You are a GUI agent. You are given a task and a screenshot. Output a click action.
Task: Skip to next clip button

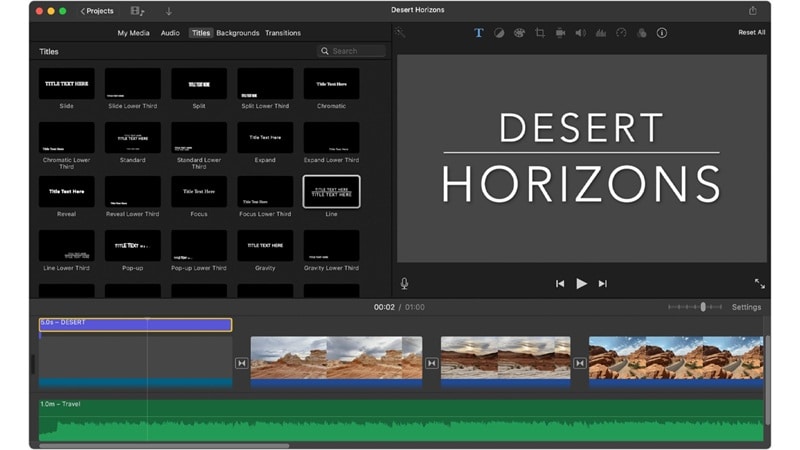[x=603, y=284]
